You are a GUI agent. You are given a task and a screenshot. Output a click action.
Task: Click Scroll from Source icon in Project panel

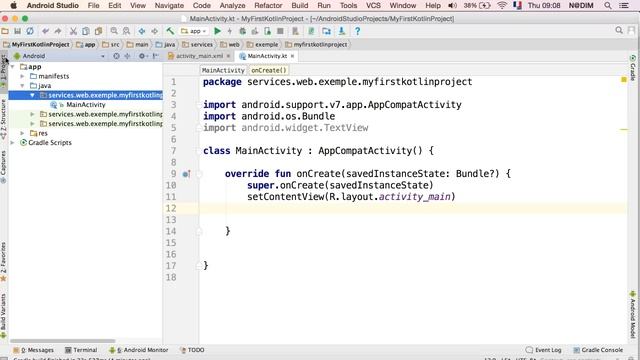[x=116, y=56]
